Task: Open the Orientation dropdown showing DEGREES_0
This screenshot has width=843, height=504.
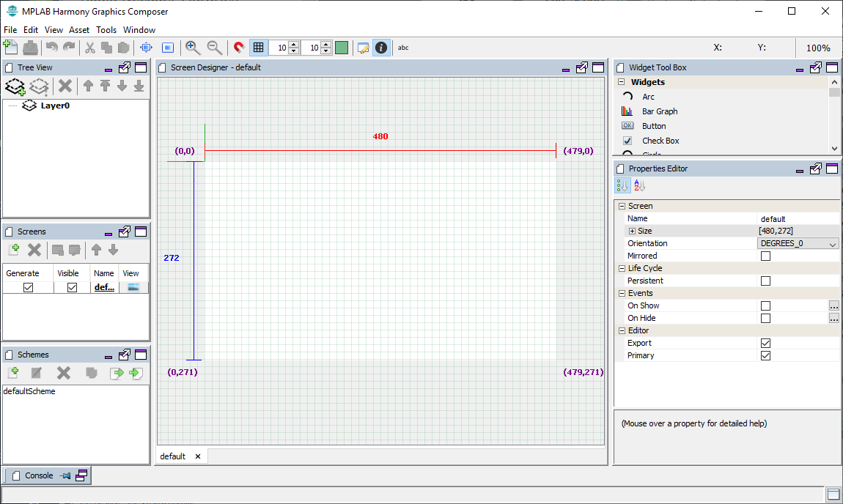Action: click(x=798, y=243)
